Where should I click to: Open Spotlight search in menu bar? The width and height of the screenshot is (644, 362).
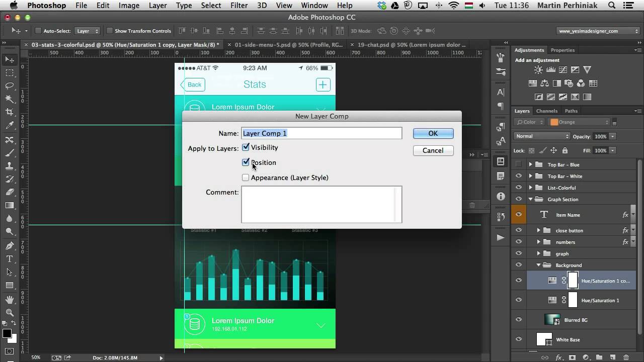click(x=612, y=6)
